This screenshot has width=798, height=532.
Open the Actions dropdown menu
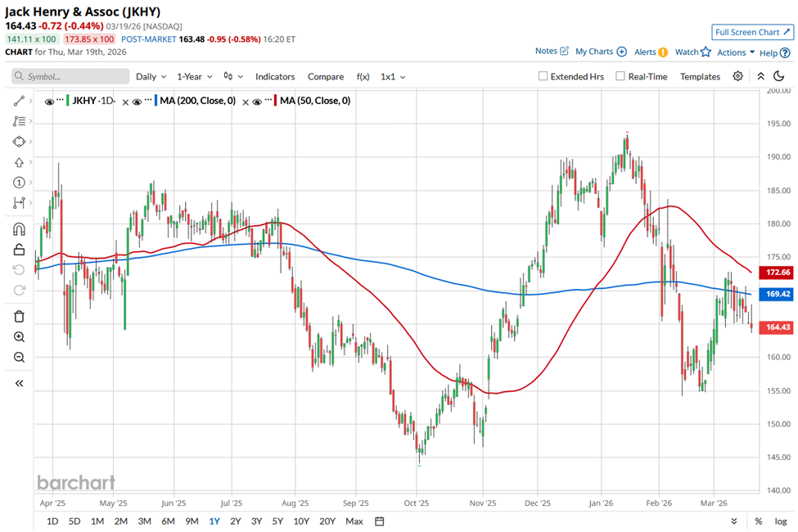[x=736, y=52]
